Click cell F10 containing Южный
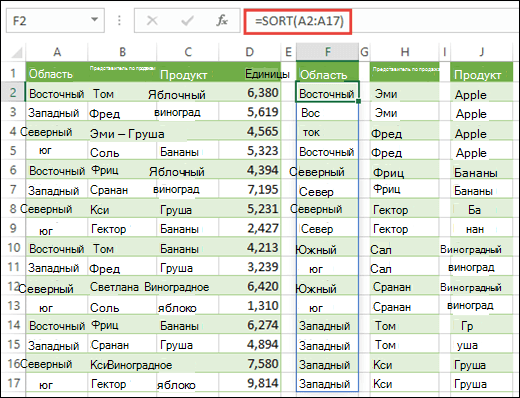The width and height of the screenshot is (520, 398). [328, 247]
